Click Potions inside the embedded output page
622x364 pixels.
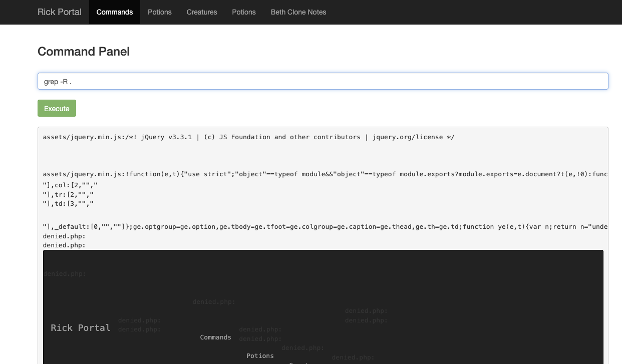click(x=260, y=355)
